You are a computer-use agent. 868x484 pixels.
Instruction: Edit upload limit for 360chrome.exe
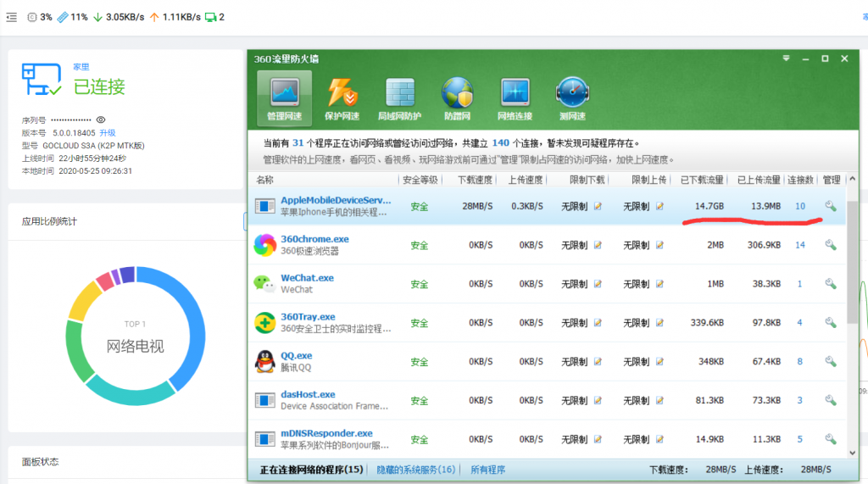click(659, 245)
